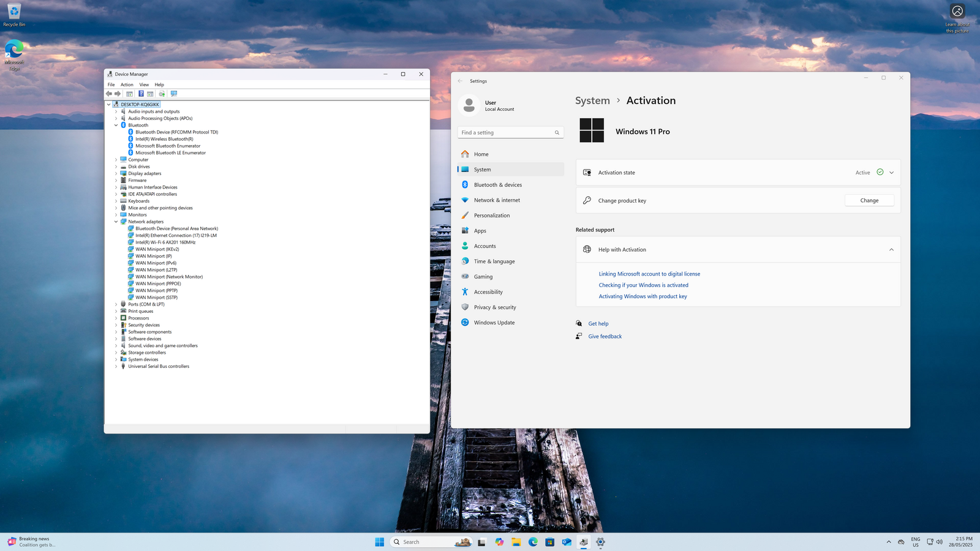The height and width of the screenshot is (551, 980).
Task: Click the Update device driver toolbar icon
Action: [162, 94]
